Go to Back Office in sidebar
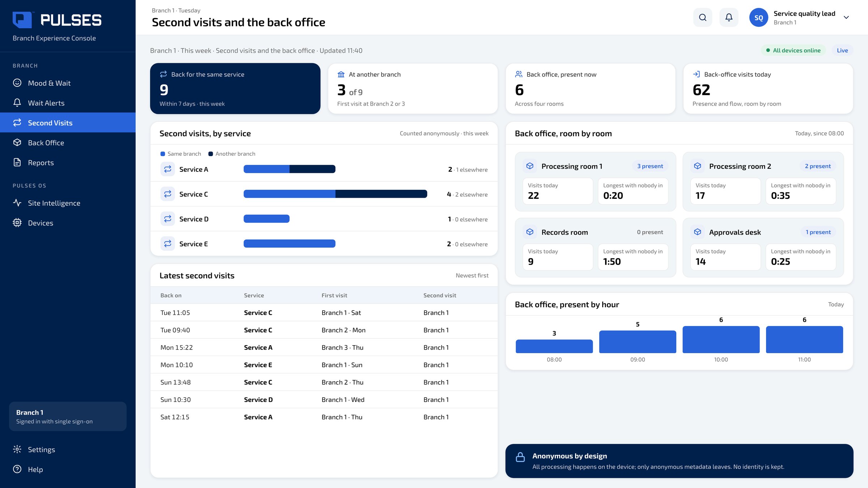Screen dimensions: 868x488 pos(68,142)
